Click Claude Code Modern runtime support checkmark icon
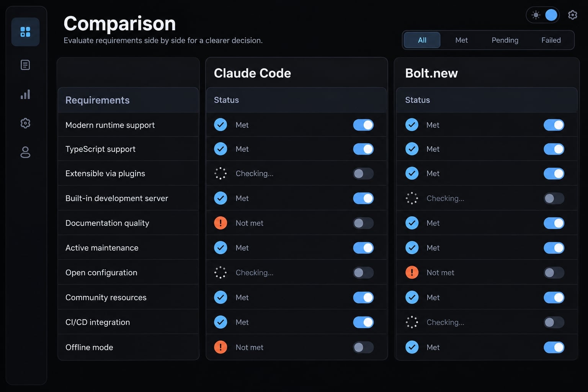Screen dimensions: 588x392 point(220,125)
